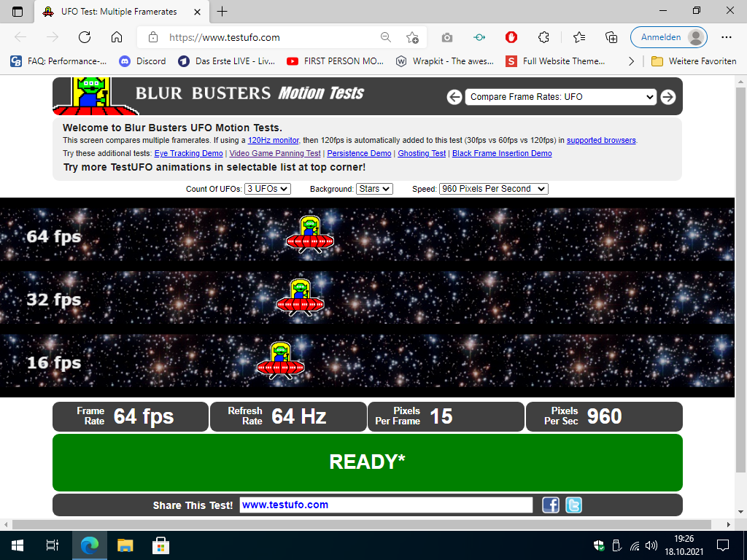Open FAQ: Performance bookmark
747x560 pixels.
[58, 61]
